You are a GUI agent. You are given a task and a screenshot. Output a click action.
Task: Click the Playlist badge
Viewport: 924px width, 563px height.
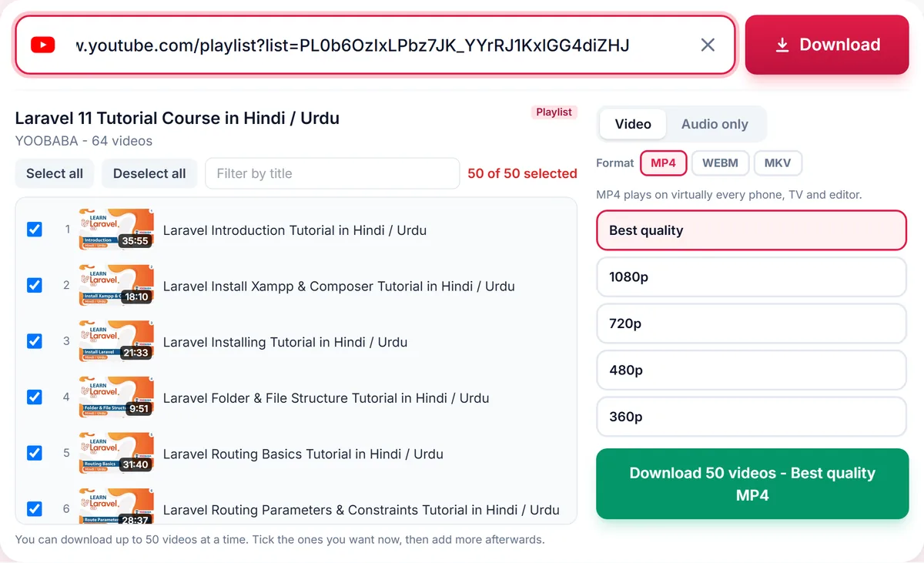pyautogui.click(x=554, y=112)
